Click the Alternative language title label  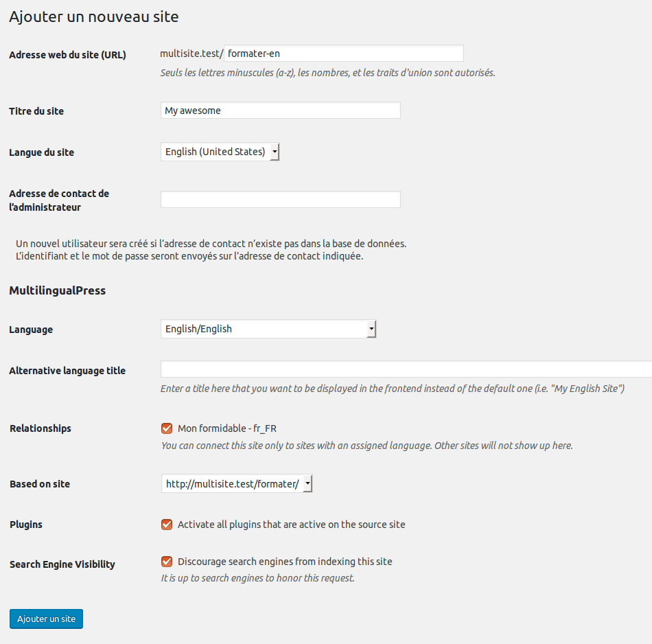67,371
